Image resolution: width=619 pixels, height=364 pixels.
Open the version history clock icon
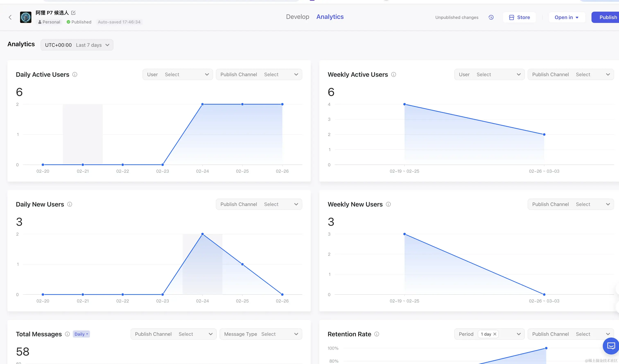coord(491,17)
